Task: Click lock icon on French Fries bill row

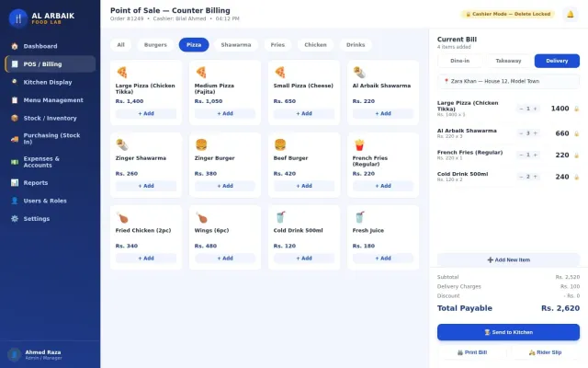Action: tap(576, 155)
